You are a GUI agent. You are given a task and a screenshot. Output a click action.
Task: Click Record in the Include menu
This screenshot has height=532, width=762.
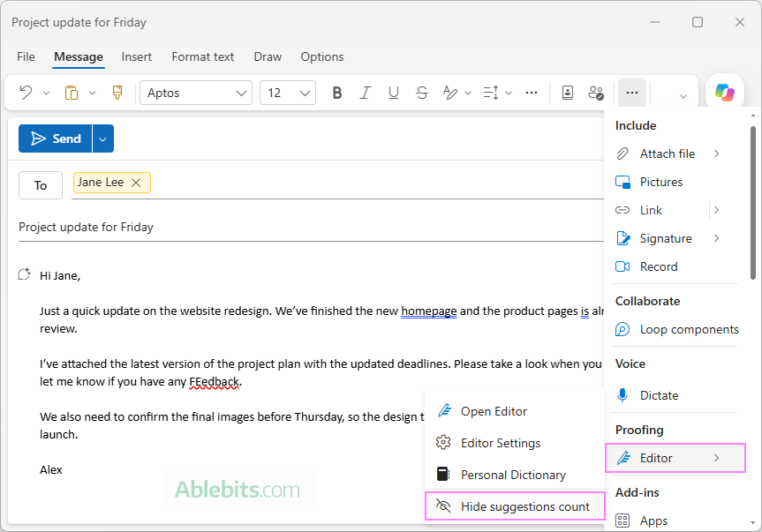pyautogui.click(x=675, y=266)
